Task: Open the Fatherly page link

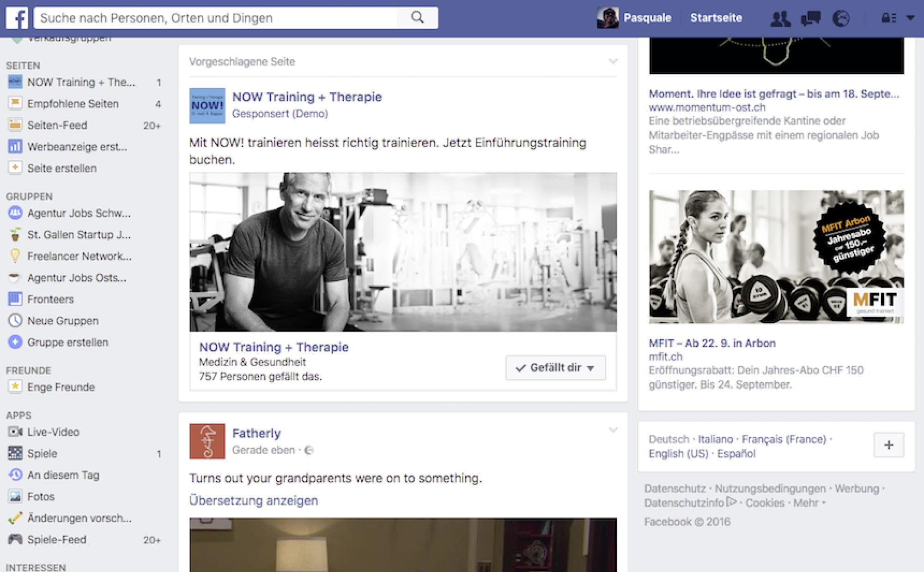Action: [x=256, y=433]
